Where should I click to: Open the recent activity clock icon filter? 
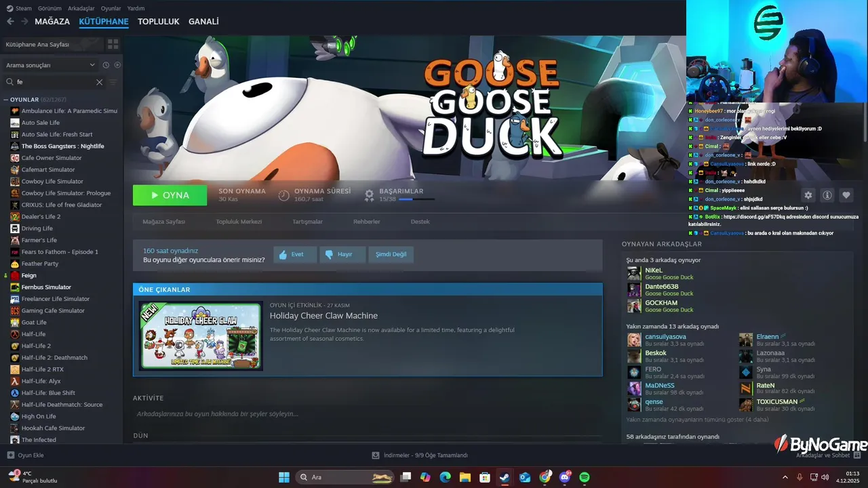106,65
